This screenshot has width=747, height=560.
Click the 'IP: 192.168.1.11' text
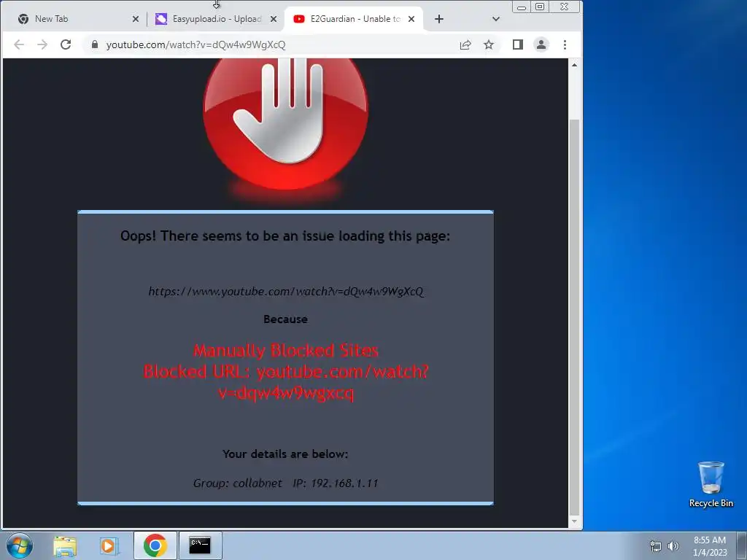pos(336,483)
